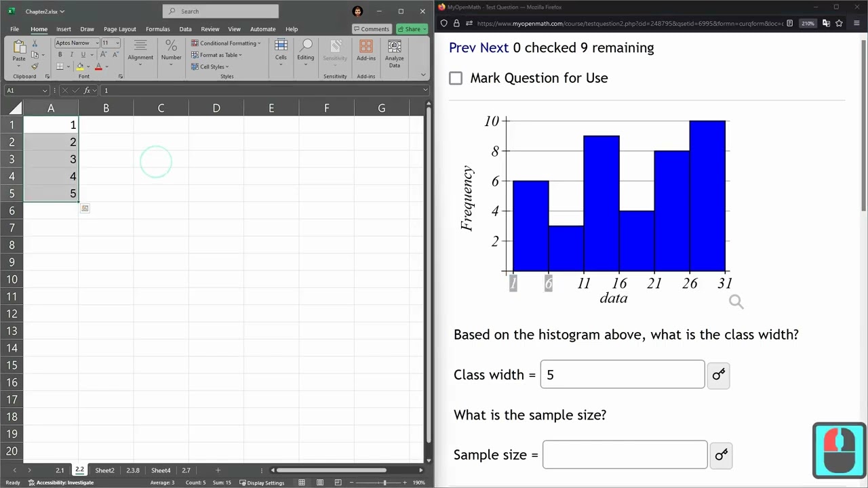
Task: Click the yellow Fill Color swatch button
Action: point(80,66)
